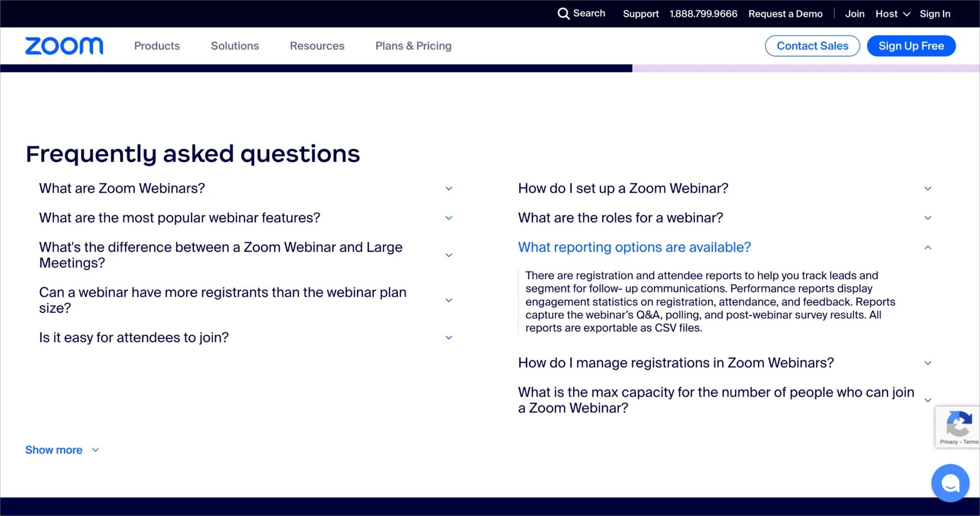Collapse 'What reporting options are available?'
This screenshot has height=516, width=980.
point(927,247)
